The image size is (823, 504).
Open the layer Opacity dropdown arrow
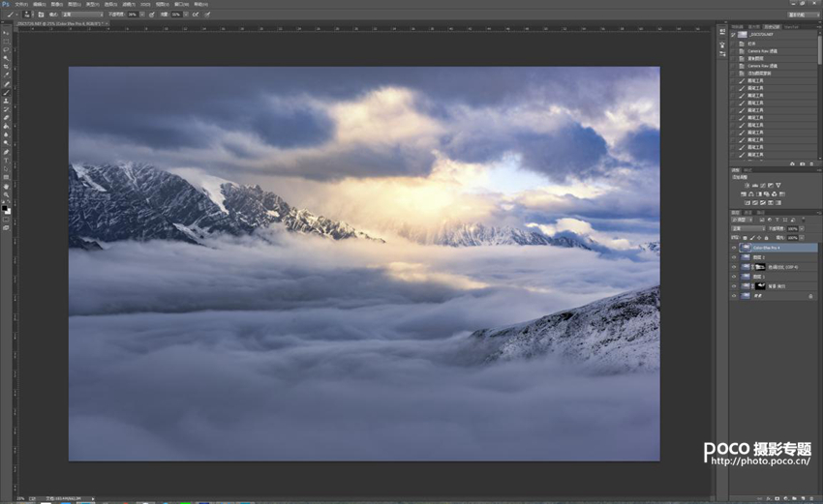click(802, 228)
